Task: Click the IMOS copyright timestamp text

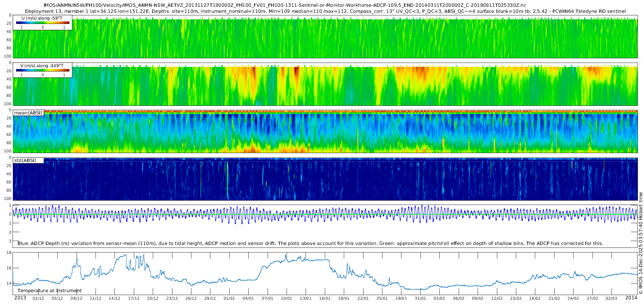Action: pos(641,243)
